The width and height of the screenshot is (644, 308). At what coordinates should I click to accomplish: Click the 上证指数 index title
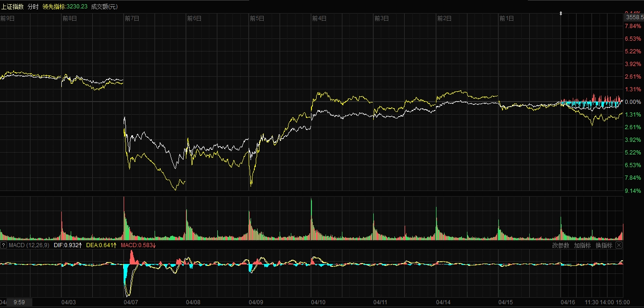[12, 7]
